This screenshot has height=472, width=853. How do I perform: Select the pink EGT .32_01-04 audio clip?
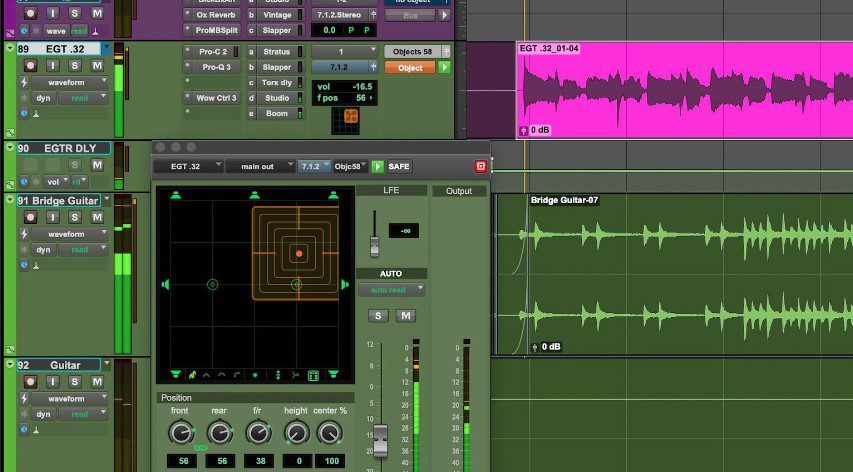(x=680, y=90)
